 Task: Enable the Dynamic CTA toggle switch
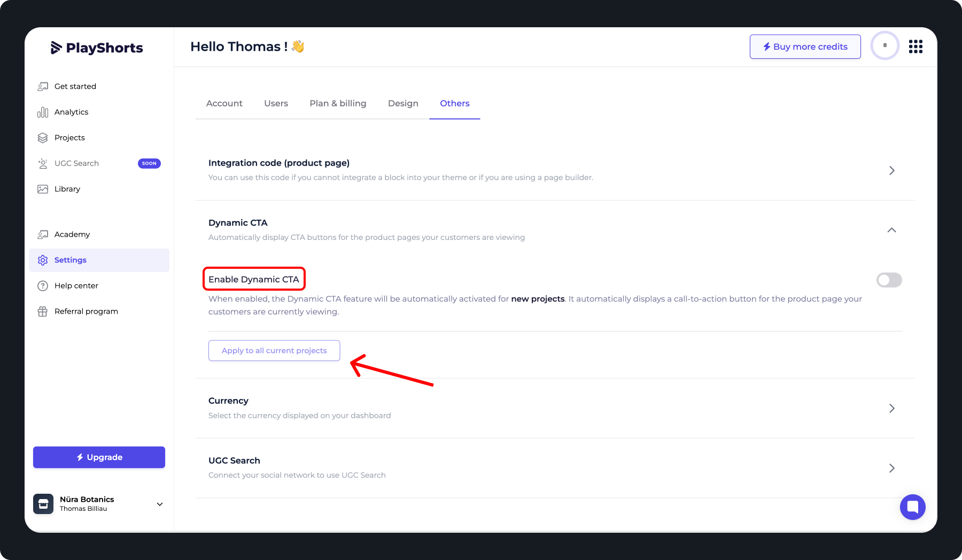[x=889, y=280]
